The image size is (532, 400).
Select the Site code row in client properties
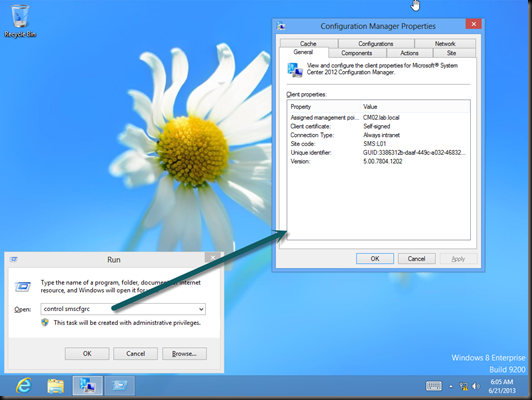378,144
